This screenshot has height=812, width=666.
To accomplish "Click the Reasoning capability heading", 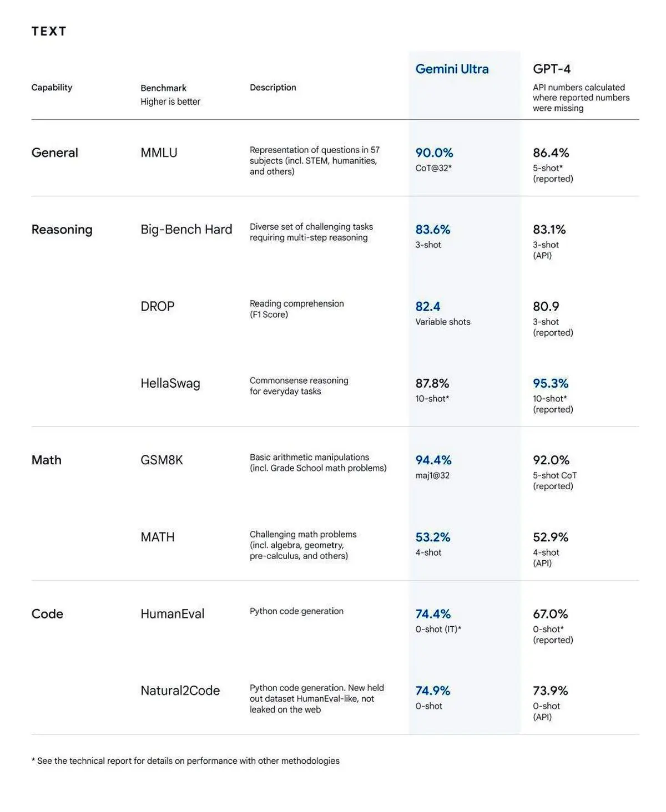I will pos(62,230).
